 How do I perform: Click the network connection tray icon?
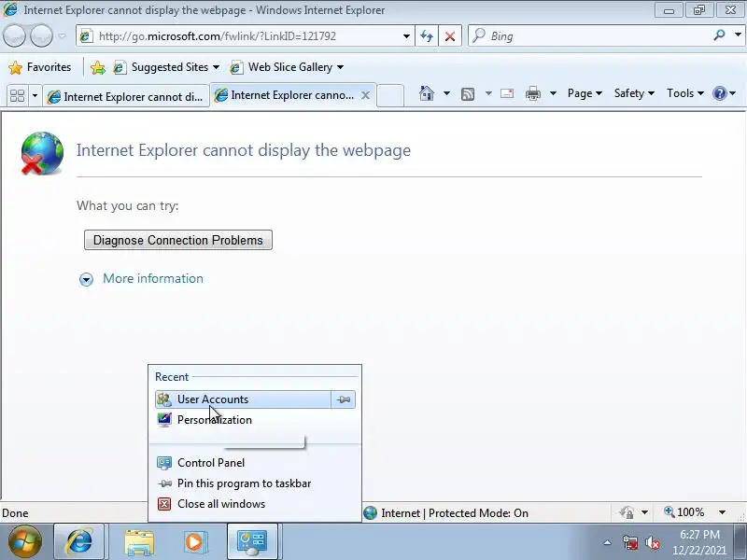[x=630, y=543]
